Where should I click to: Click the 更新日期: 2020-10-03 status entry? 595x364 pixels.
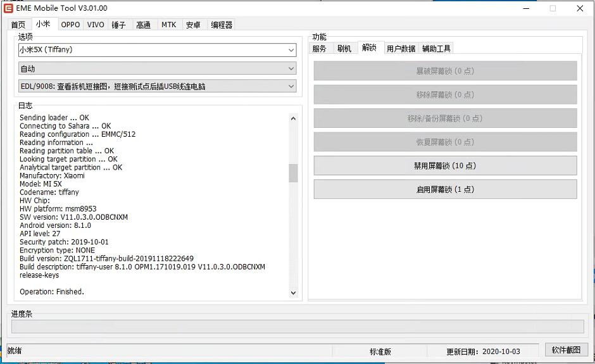tap(483, 351)
